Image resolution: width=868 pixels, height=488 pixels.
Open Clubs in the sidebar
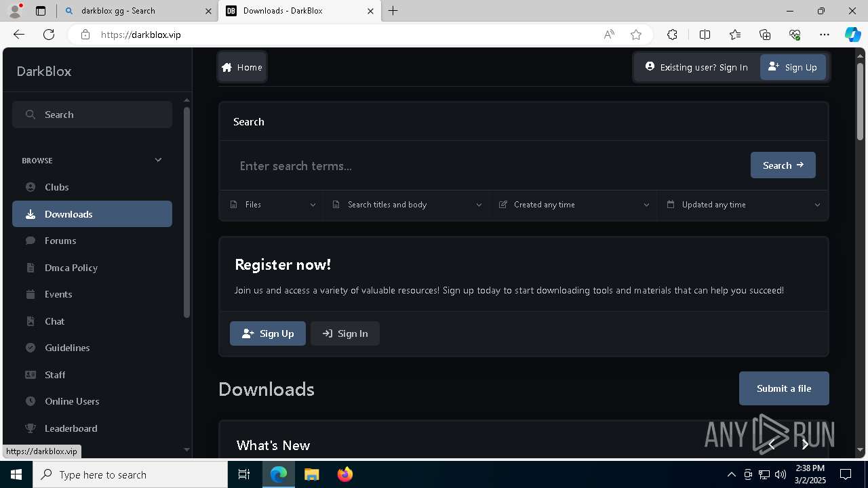(92, 187)
